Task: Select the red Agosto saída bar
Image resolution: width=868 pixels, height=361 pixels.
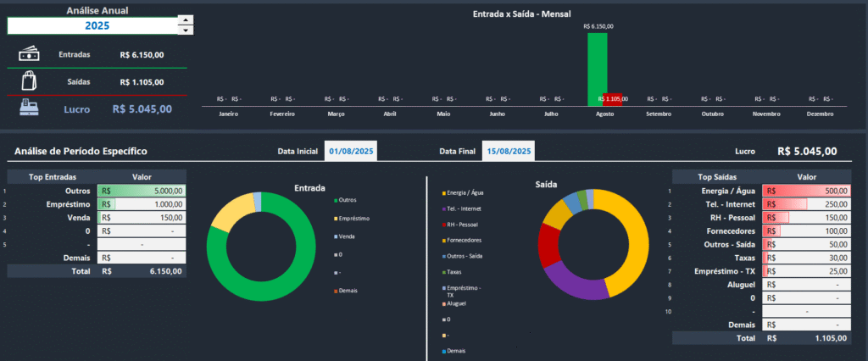Action: point(613,102)
